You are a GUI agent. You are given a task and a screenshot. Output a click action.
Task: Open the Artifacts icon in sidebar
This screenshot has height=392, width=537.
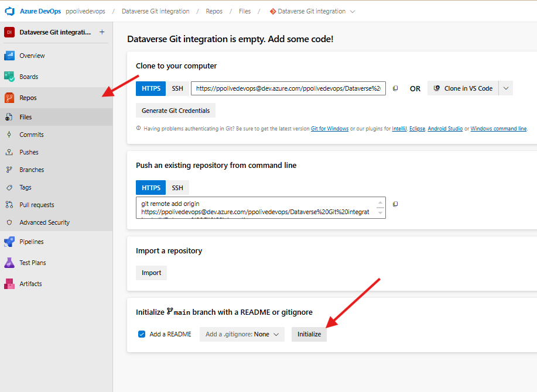(x=9, y=284)
